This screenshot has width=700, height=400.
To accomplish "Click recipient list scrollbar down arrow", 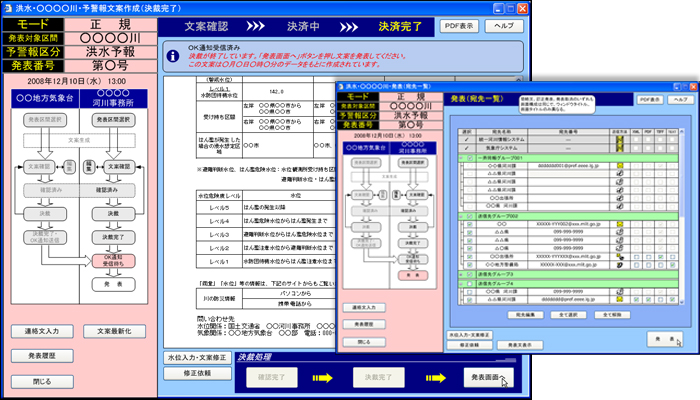I will (x=681, y=302).
